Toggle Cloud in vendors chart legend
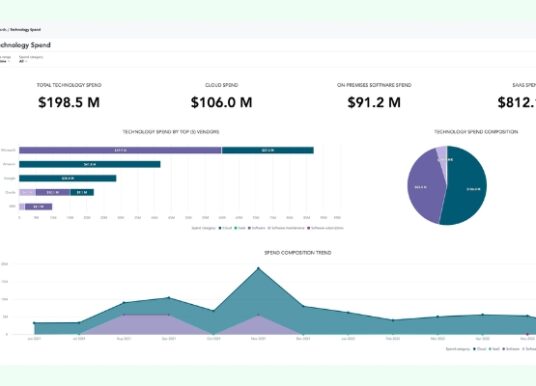The image size is (536, 386). click(226, 228)
